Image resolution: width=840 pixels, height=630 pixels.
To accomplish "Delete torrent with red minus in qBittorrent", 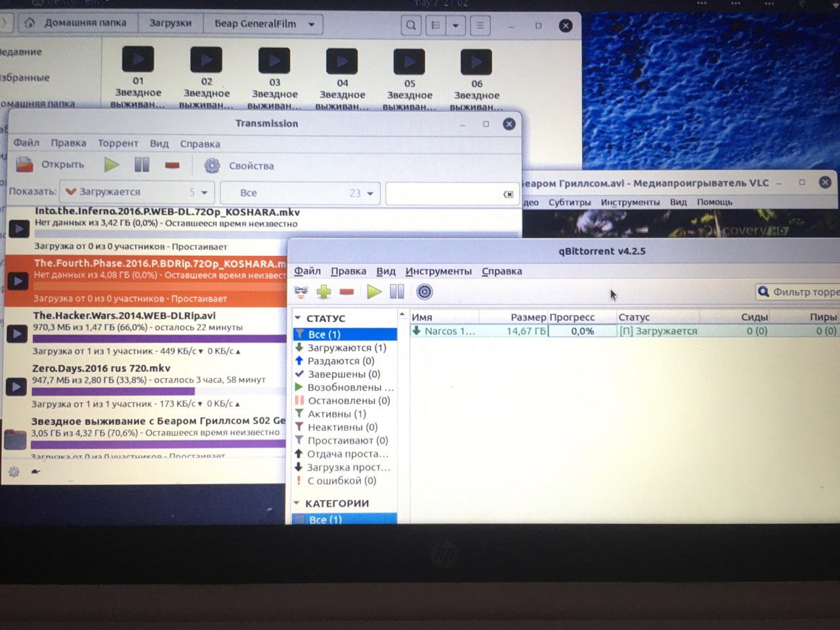I will pos(347,292).
